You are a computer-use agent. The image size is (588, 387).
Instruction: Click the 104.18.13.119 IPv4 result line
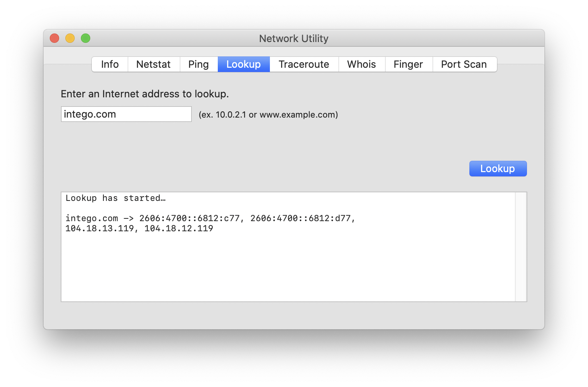tap(139, 229)
